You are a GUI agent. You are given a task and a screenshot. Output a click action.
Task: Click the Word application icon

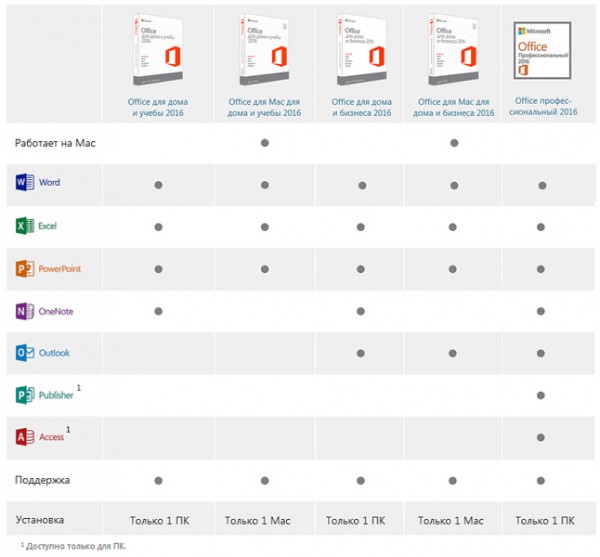pos(25,182)
